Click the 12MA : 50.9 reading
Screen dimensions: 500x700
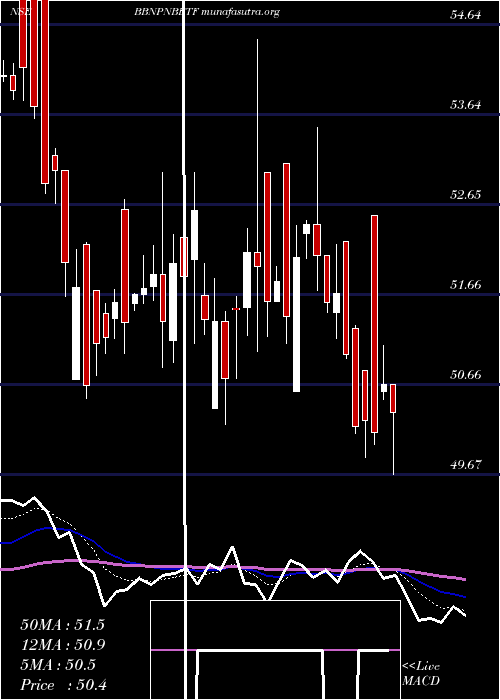(62, 645)
